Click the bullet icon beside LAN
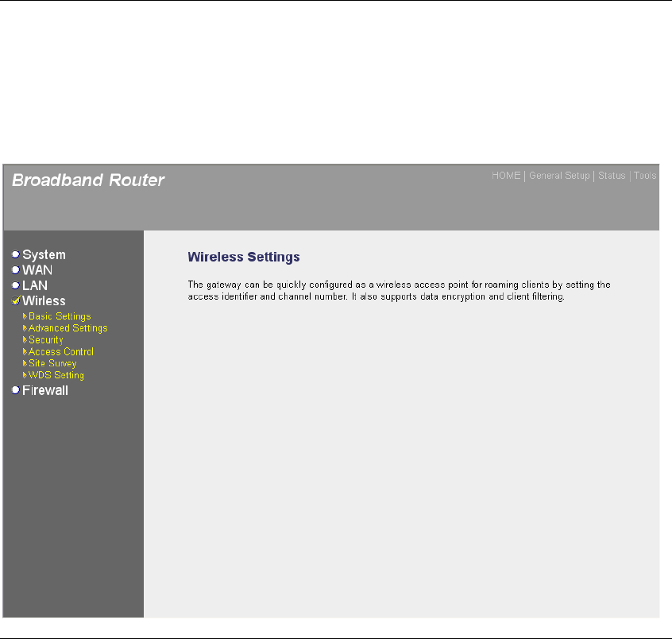 tap(16, 285)
